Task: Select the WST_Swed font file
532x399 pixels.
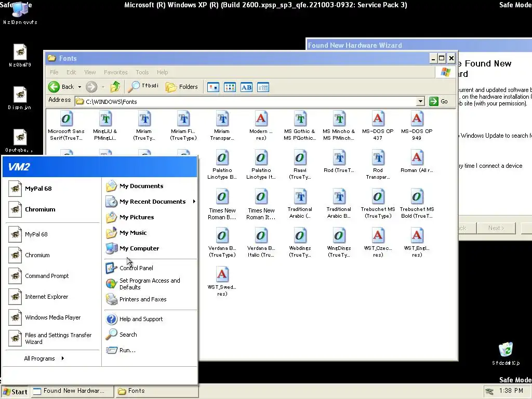Action: [x=222, y=275]
